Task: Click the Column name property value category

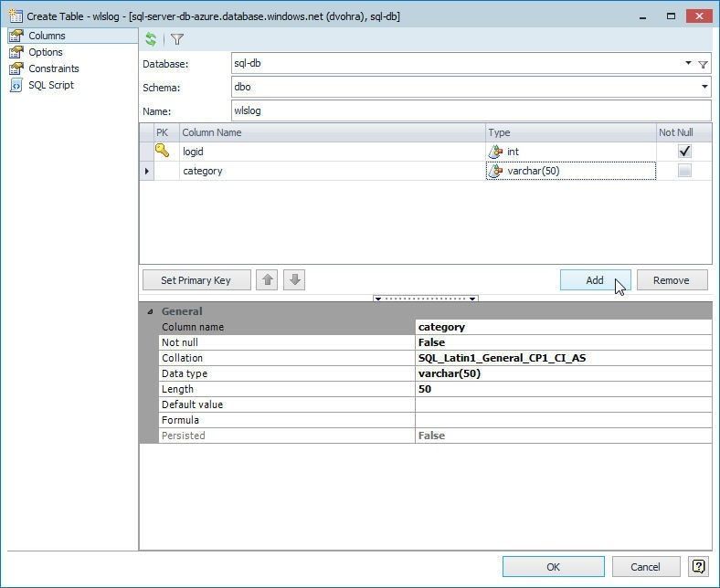Action: (564, 327)
